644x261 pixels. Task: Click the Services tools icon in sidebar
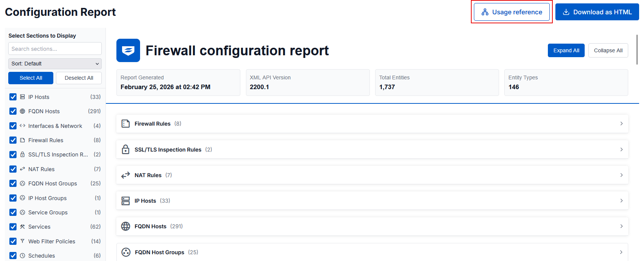23,227
